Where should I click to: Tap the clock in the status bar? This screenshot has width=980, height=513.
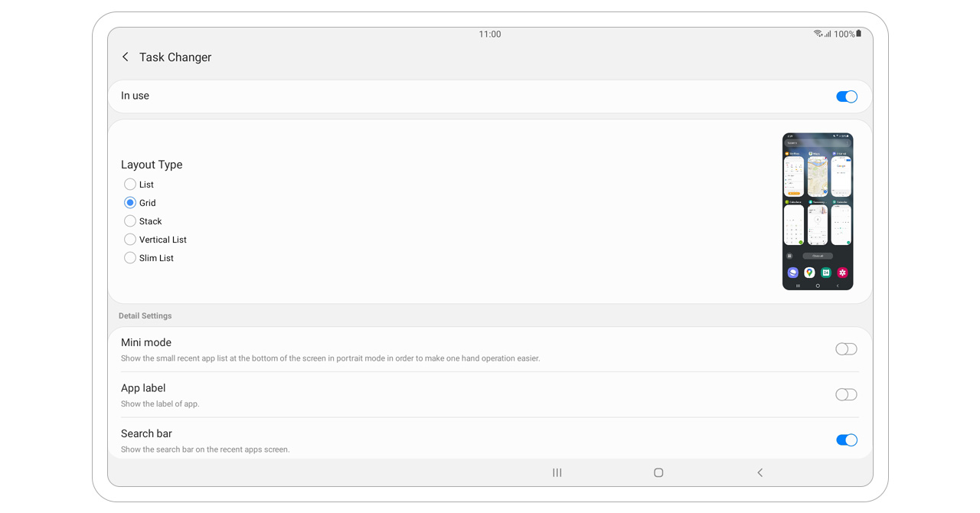[x=490, y=34]
